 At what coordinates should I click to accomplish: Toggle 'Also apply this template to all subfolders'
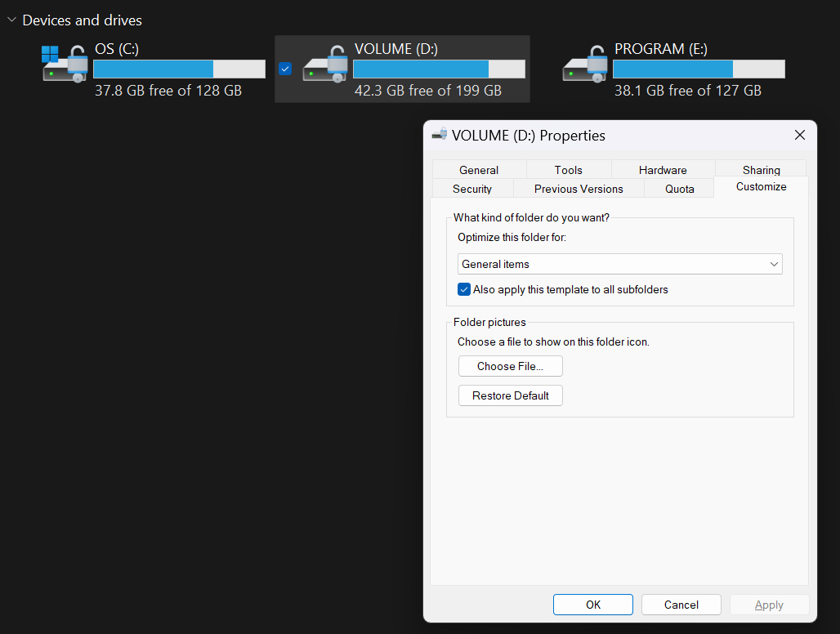pos(464,289)
